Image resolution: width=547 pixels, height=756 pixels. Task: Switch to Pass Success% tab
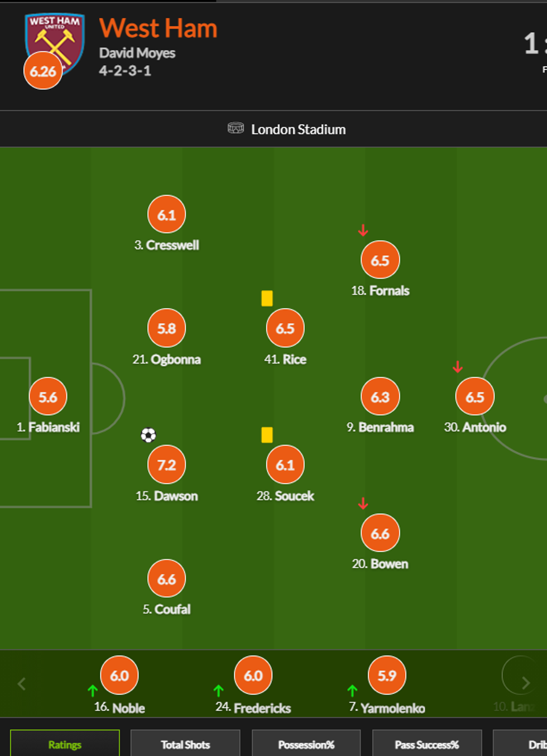426,744
